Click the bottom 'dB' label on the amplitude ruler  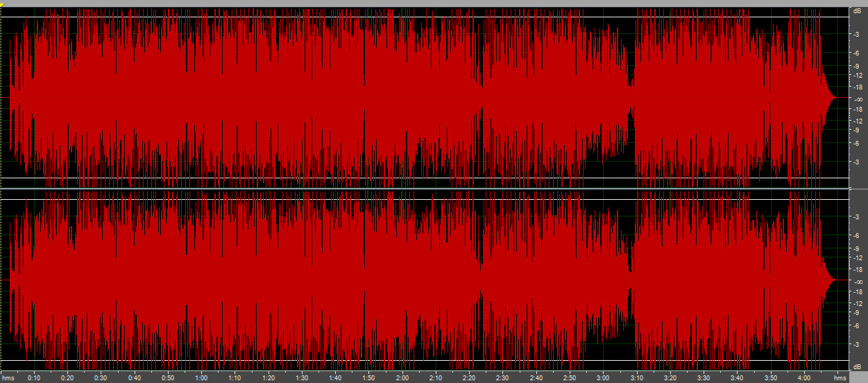point(858,366)
